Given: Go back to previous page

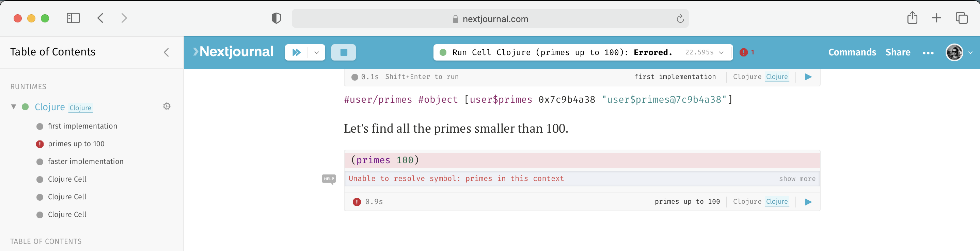Looking at the screenshot, I should click(x=100, y=18).
